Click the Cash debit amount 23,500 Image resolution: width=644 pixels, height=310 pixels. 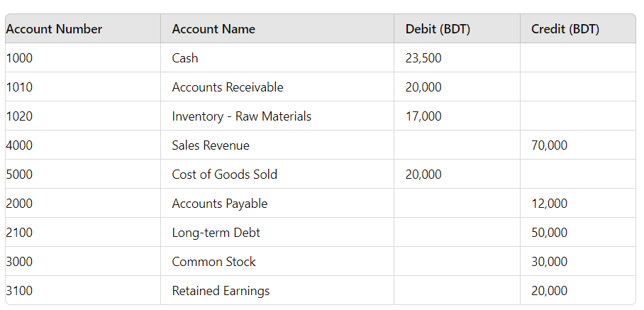[x=423, y=58]
